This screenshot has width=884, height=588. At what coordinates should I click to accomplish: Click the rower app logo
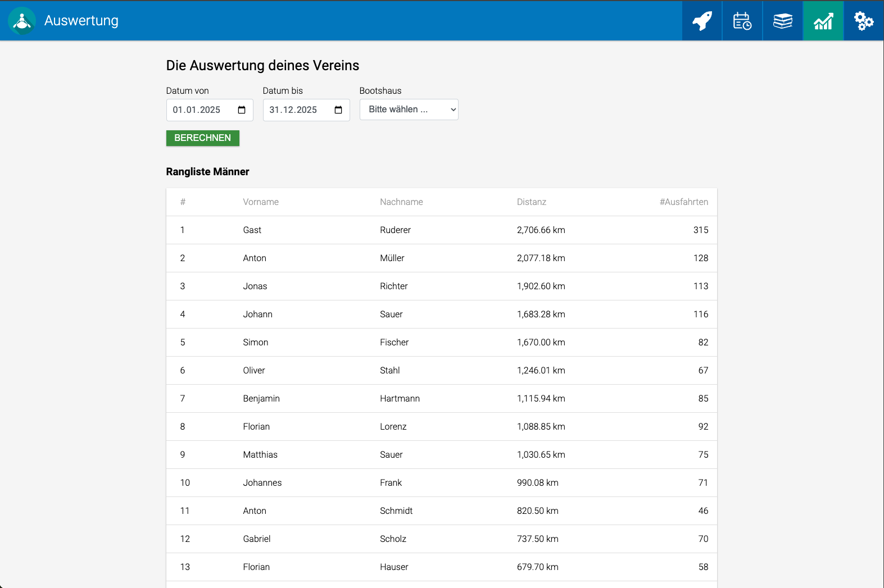(x=22, y=21)
